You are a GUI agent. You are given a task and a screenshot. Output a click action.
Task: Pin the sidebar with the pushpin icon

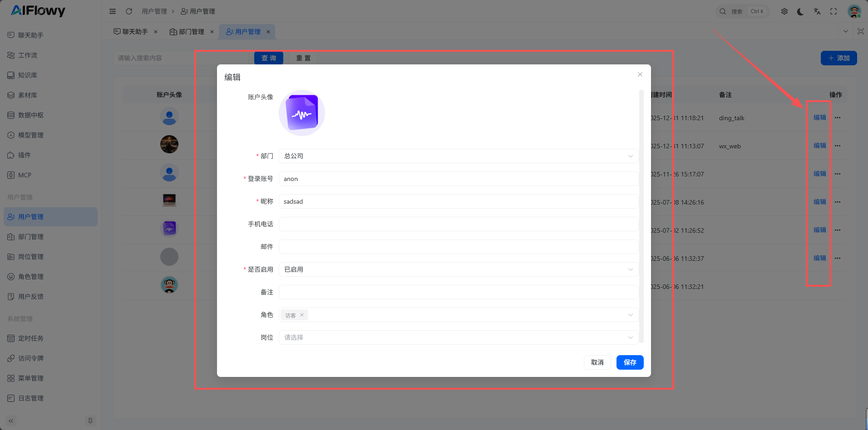point(90,421)
